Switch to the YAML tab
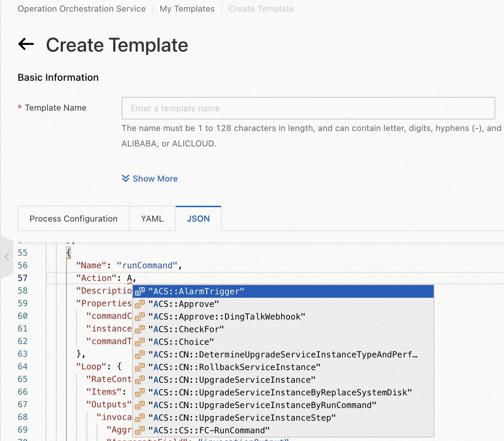This screenshot has width=504, height=441. point(152,218)
